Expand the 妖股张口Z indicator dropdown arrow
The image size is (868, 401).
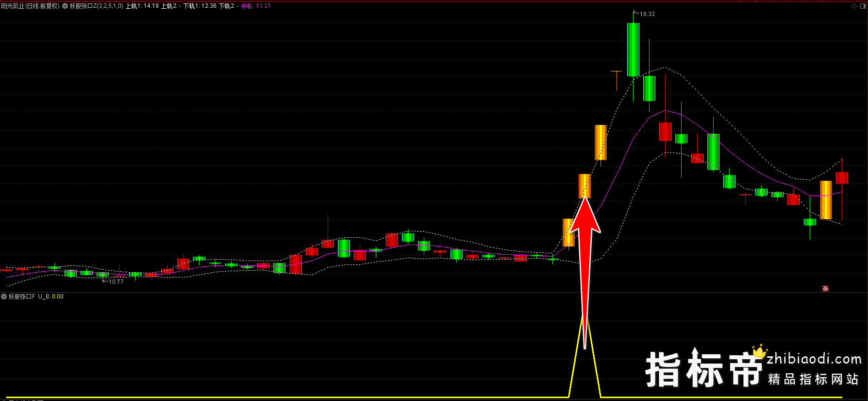(x=65, y=6)
